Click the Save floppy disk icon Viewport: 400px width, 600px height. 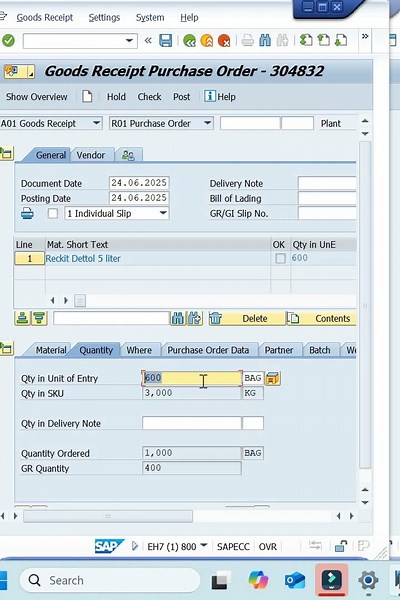[165, 40]
